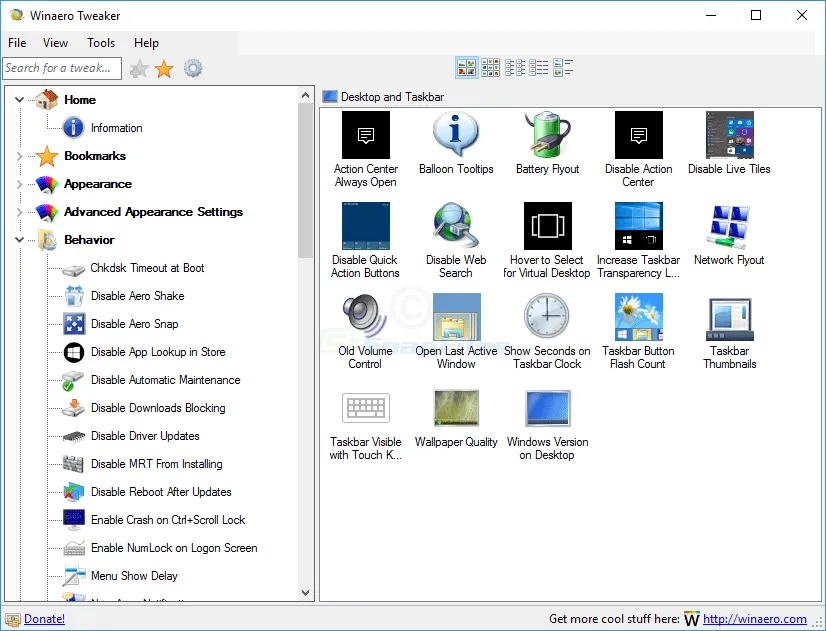Select the Appearance category
The image size is (826, 631).
pos(98,184)
